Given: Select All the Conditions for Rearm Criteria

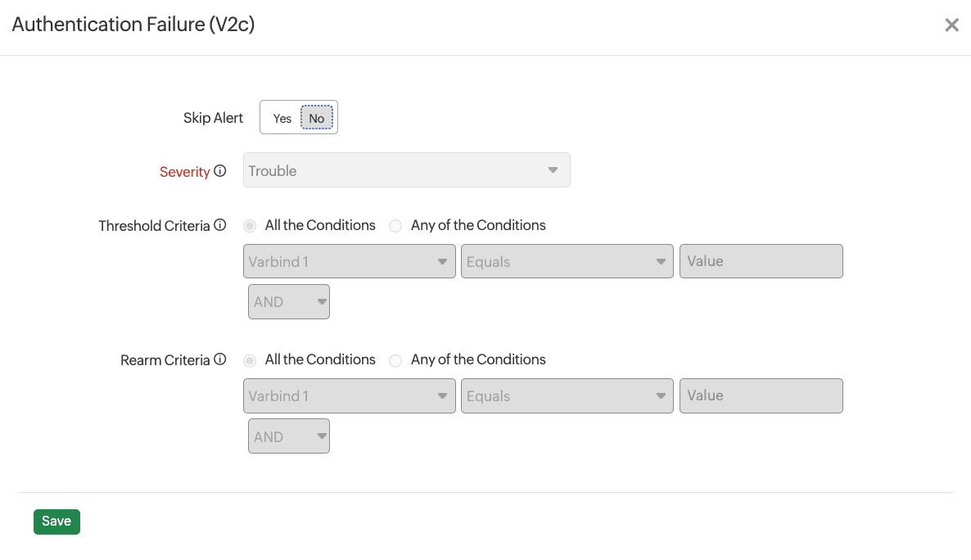Looking at the screenshot, I should pos(250,360).
